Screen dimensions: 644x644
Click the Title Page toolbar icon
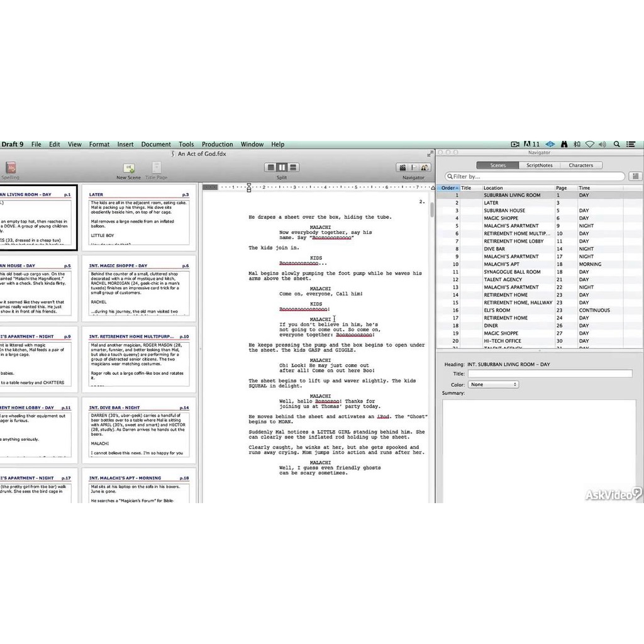tap(157, 167)
